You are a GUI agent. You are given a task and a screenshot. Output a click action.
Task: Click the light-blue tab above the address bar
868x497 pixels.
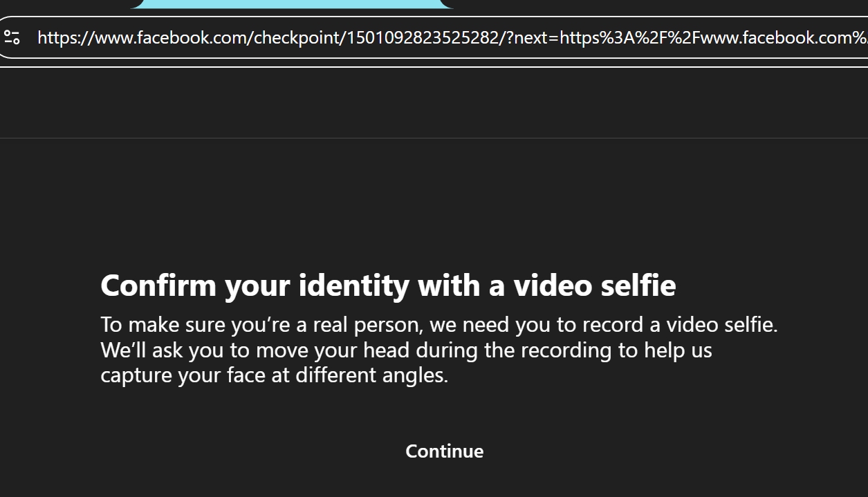click(292, 3)
